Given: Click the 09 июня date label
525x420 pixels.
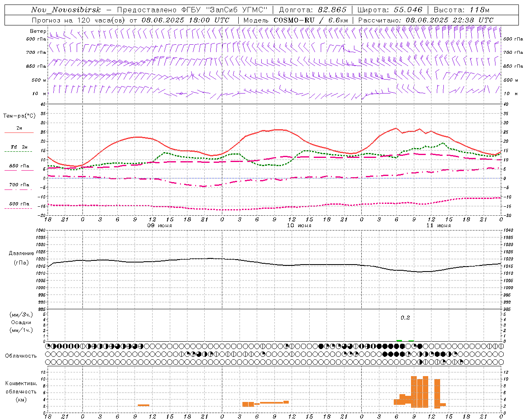Looking at the screenshot, I should pos(160,226).
